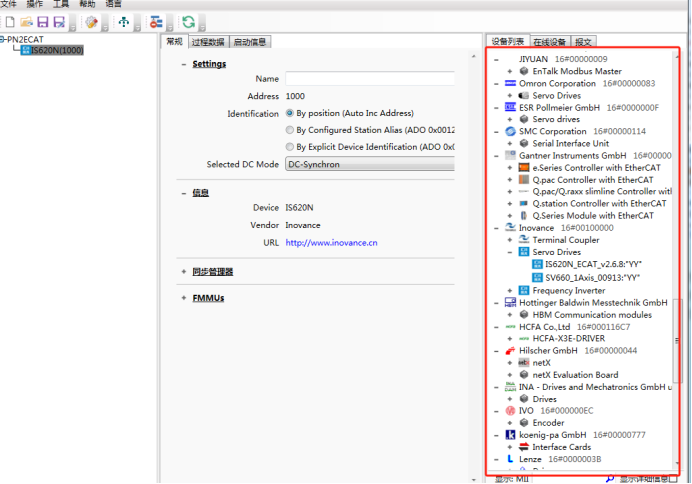The image size is (692, 484).
Task: Expand the Terminal Coupler node
Action: [x=510, y=240]
